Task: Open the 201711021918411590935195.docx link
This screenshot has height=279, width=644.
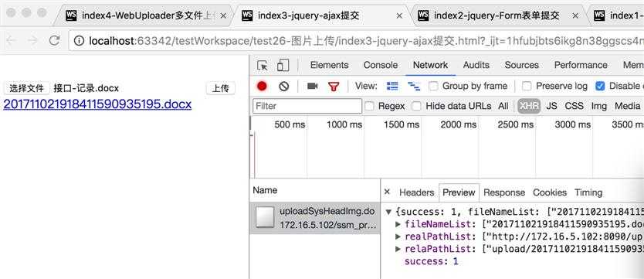Action: (97, 104)
